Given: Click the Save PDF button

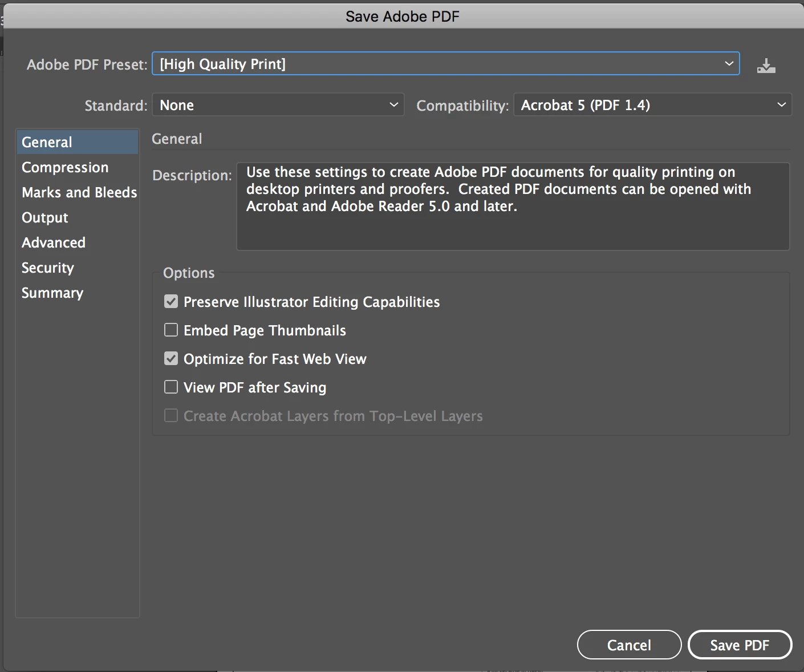Looking at the screenshot, I should 740,645.
